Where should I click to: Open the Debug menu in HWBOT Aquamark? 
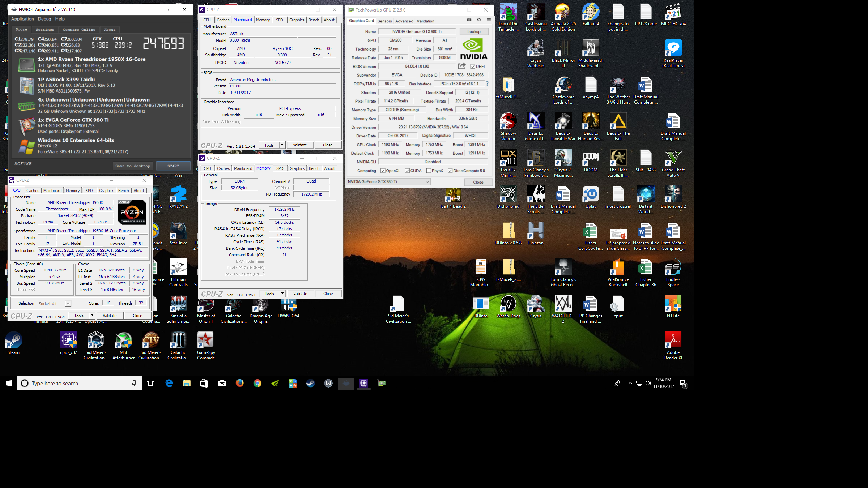44,19
